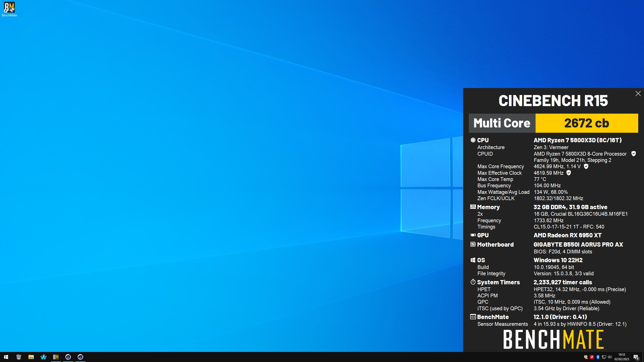Click the iTSC, 10 MHz QPC value
Screen dimensions: 644x362
tap(572, 302)
